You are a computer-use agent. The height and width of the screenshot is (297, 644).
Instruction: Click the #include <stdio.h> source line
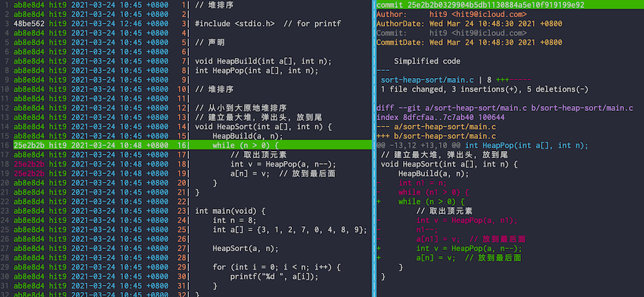[x=268, y=25]
